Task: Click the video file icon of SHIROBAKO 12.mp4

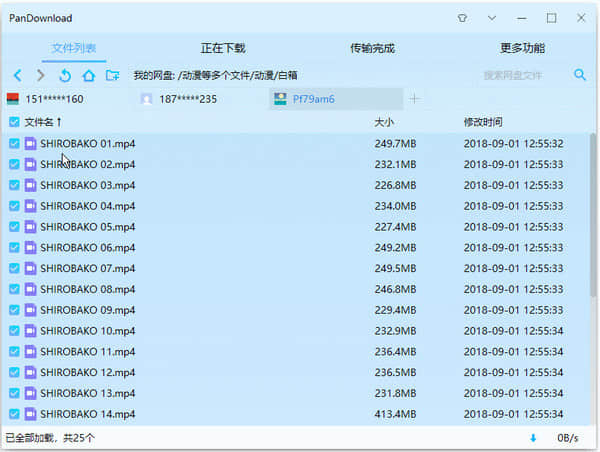Action: pyautogui.click(x=30, y=372)
